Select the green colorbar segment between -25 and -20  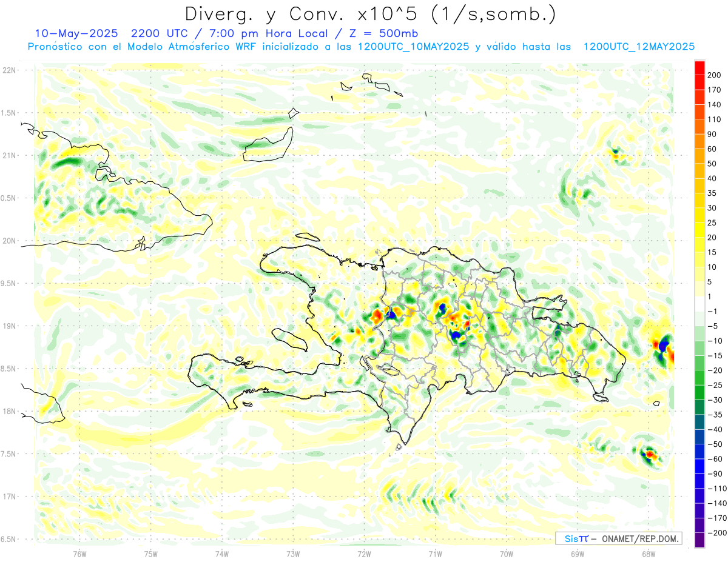click(x=699, y=378)
